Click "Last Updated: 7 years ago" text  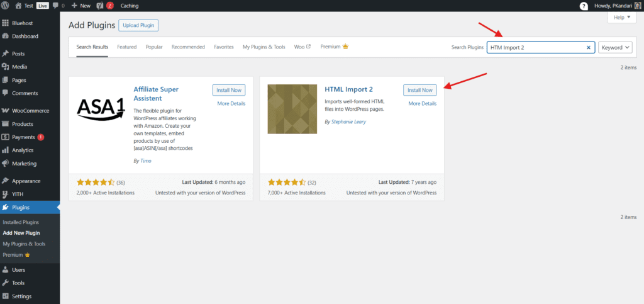tap(408, 182)
